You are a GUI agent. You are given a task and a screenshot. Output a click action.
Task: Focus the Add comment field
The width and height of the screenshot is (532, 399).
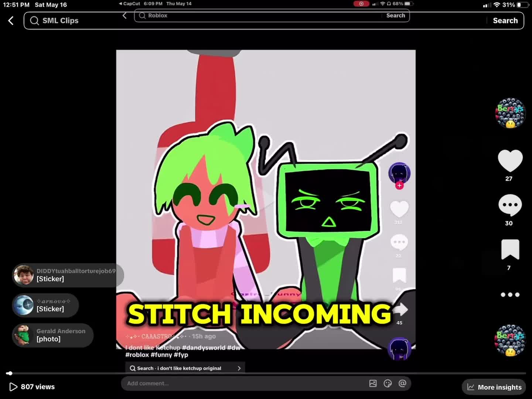(244, 383)
